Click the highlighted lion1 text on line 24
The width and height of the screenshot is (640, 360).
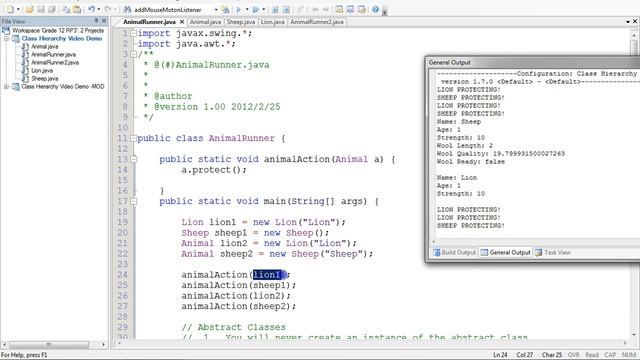click(267, 275)
